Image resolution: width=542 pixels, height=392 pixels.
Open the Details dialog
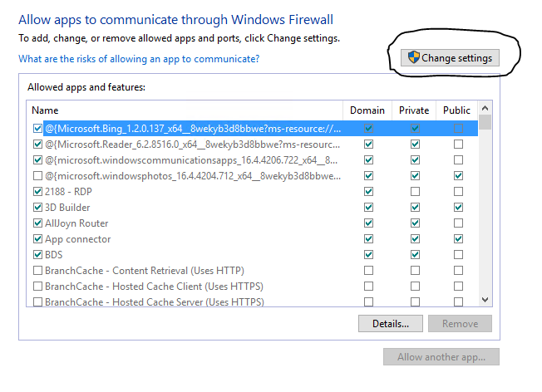pos(390,324)
